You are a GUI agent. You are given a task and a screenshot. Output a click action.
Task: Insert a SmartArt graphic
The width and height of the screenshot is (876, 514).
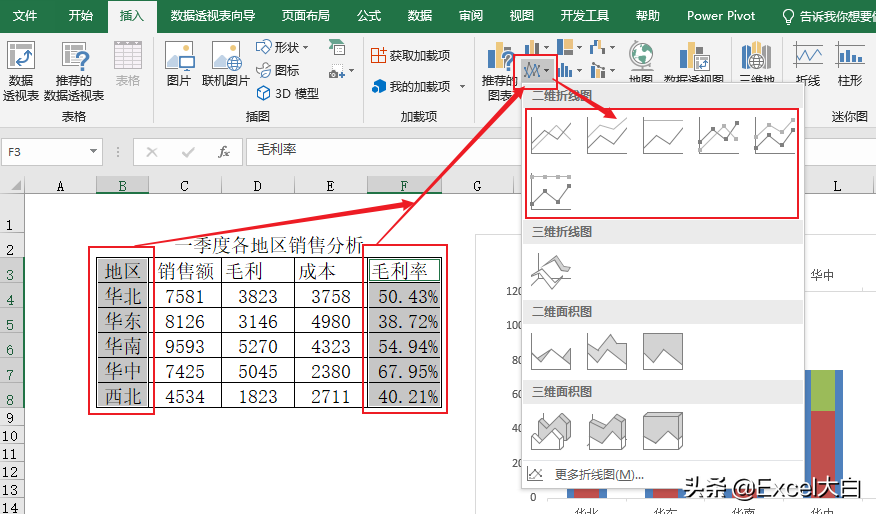click(336, 47)
